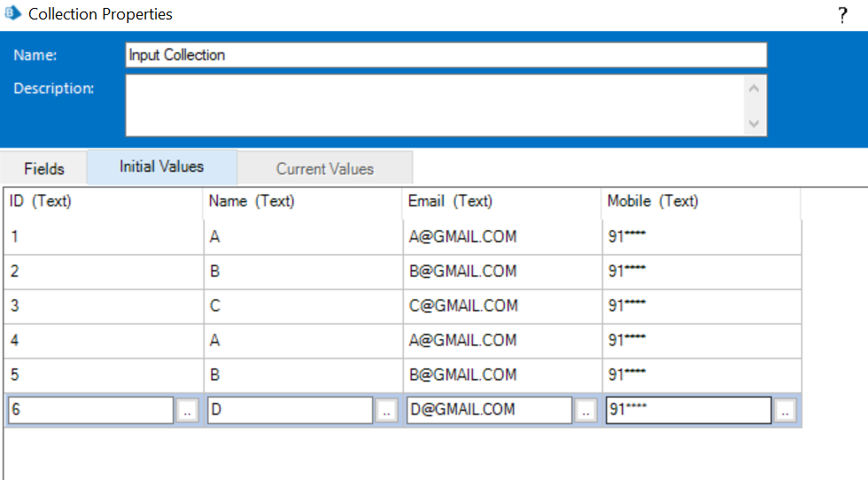Click the Blue Prism icon in title bar
This screenshot has height=480, width=868.
tap(13, 14)
